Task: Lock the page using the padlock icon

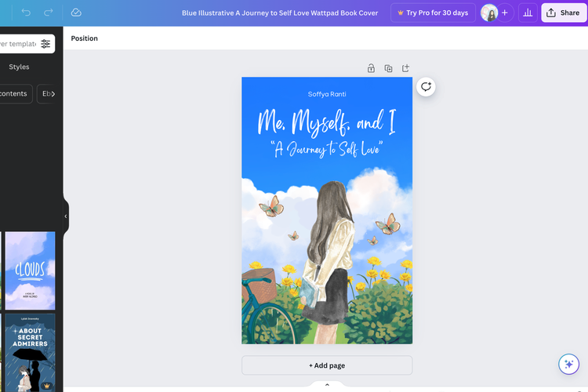Action: tap(371, 68)
